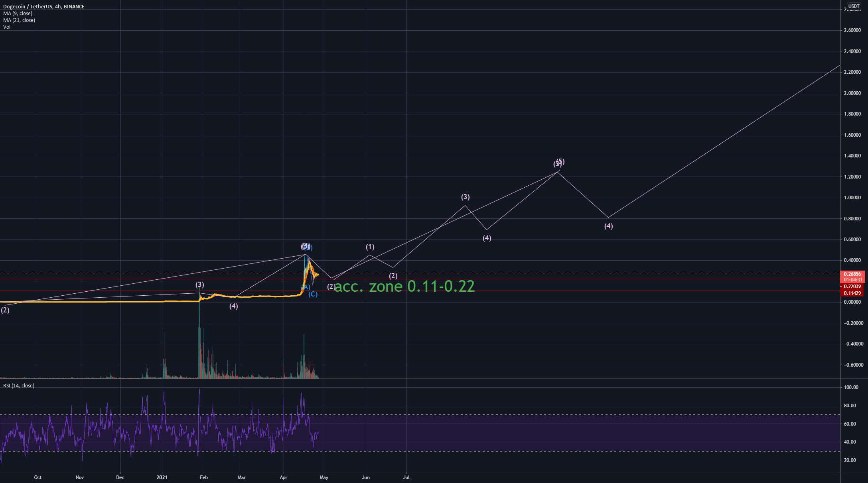Click the countdown timer 01:04:31 label
This screenshot has height=483, width=868.
coord(852,280)
